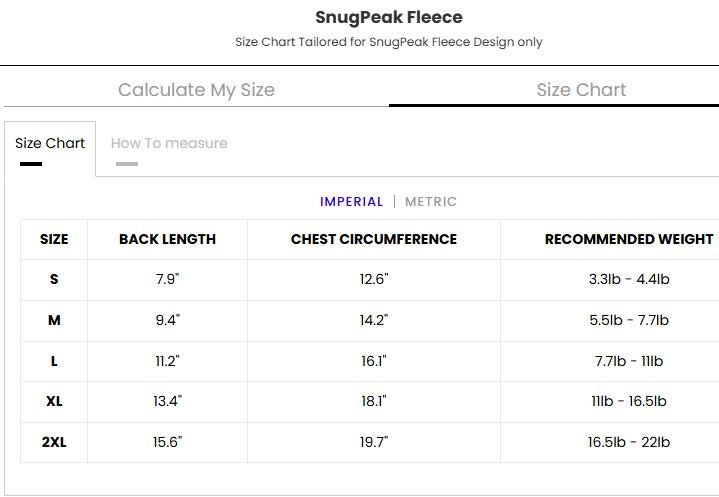719x497 pixels.
Task: Click the BACK LENGTH column header
Action: [x=167, y=239]
